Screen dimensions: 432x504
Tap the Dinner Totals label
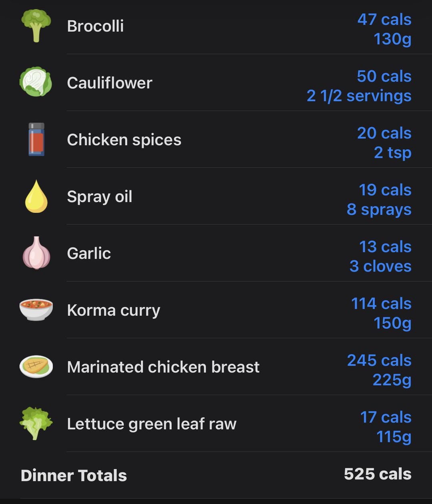(74, 476)
